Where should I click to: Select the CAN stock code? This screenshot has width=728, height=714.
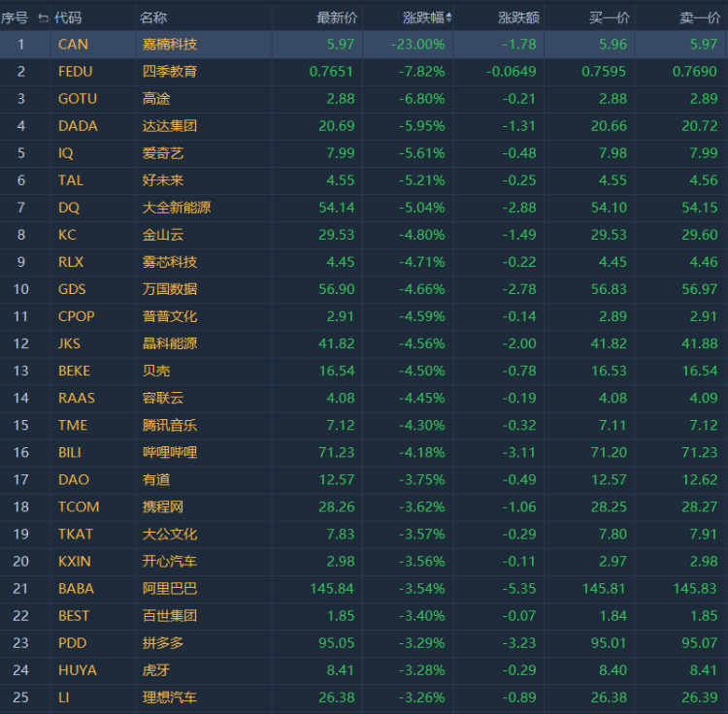pos(73,44)
